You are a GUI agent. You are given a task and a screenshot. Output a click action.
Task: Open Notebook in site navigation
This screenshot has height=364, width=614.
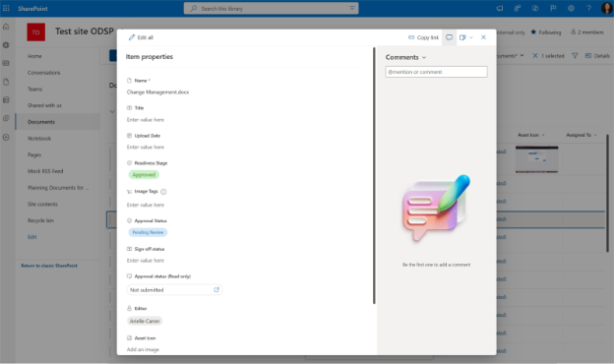[39, 139]
